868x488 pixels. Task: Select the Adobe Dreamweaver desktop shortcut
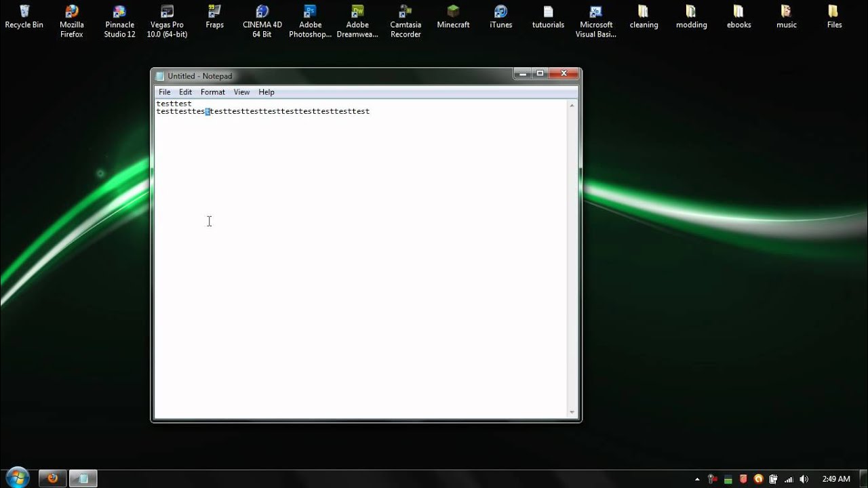(x=357, y=22)
